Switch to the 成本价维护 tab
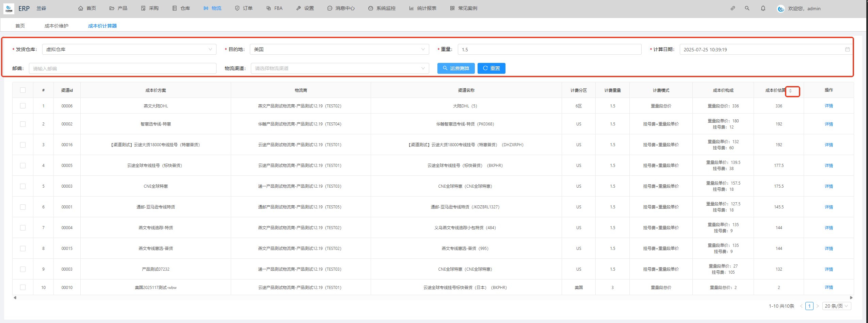The width and height of the screenshot is (868, 323). point(56,26)
